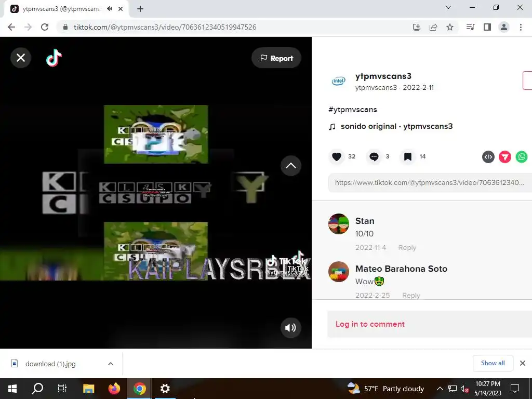Image resolution: width=532 pixels, height=399 pixels.
Task: Open the clock and date
Action: coord(487,389)
